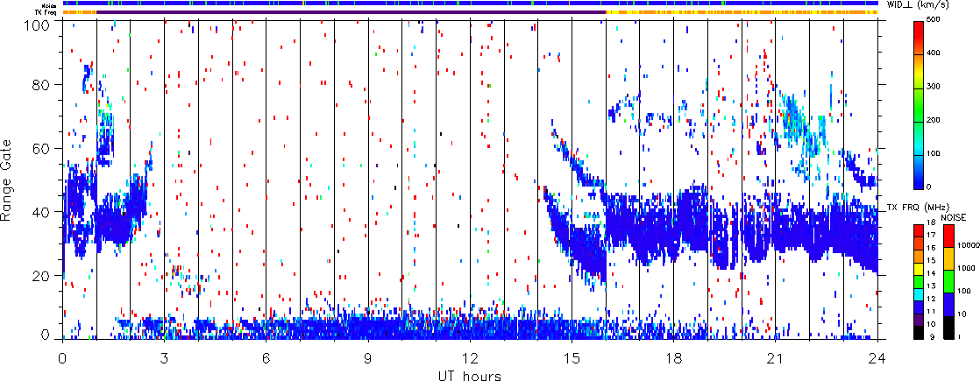Image resolution: width=980 pixels, height=381 pixels.
Task: Select the 21 tick on UT hours axis
Action: pos(776,358)
